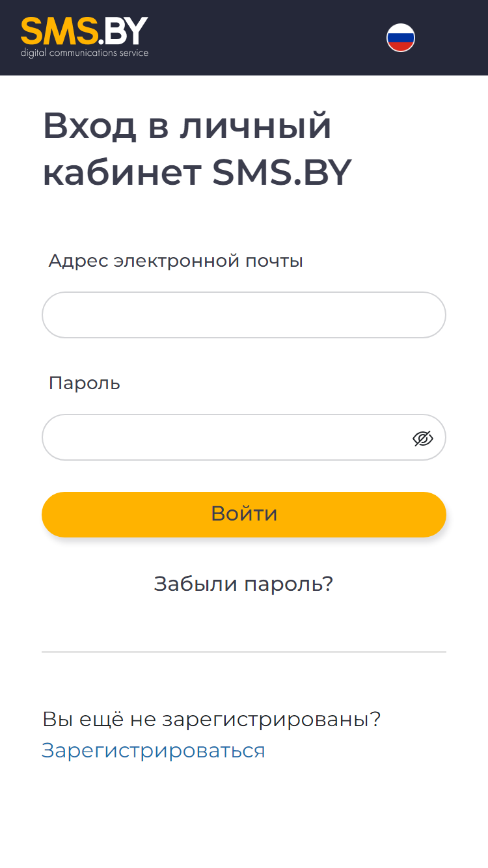Open the Russian flag language selector
Viewport: 488px width, 868px height.
[401, 38]
